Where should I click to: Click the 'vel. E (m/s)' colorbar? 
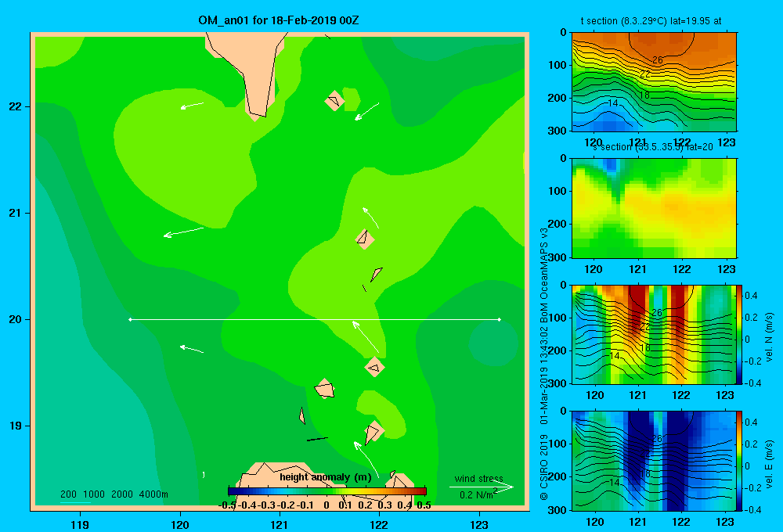pyautogui.click(x=740, y=461)
